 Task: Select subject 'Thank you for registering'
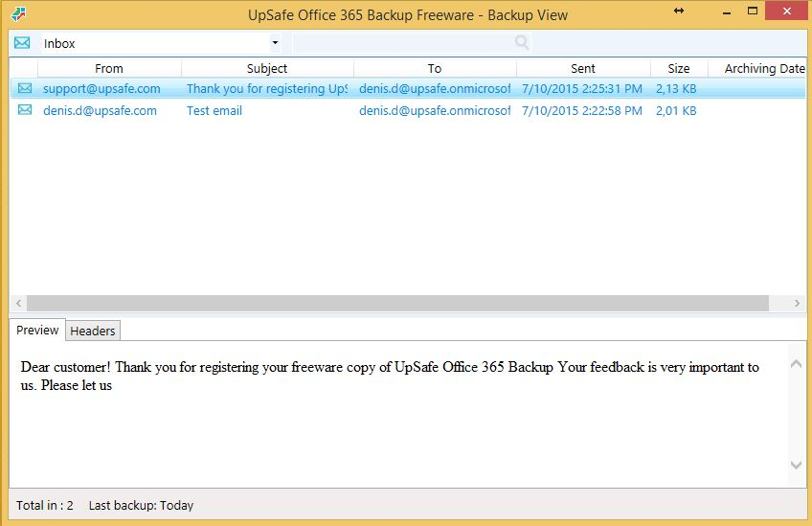pyautogui.click(x=267, y=88)
